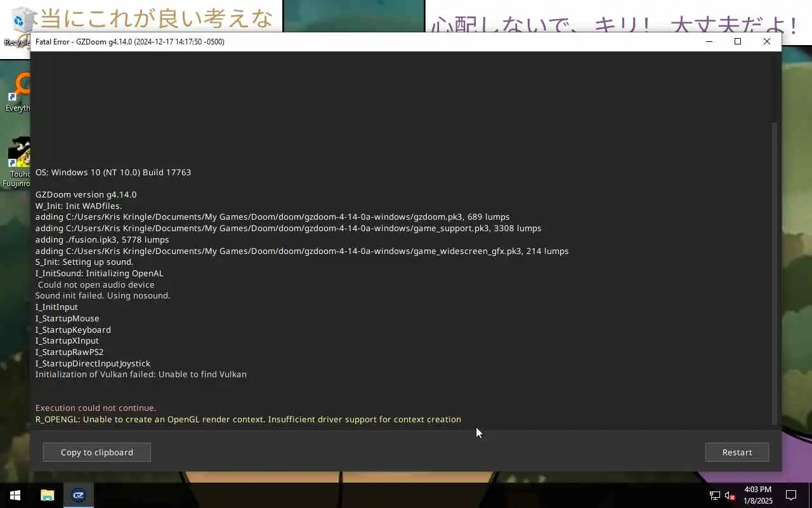This screenshot has height=508, width=812.
Task: Click the Copy to clipboard button
Action: 96,452
